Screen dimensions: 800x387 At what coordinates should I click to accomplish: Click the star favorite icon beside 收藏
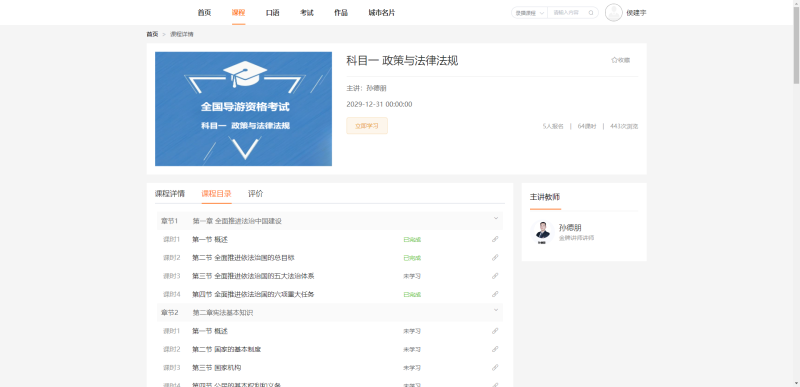(614, 60)
